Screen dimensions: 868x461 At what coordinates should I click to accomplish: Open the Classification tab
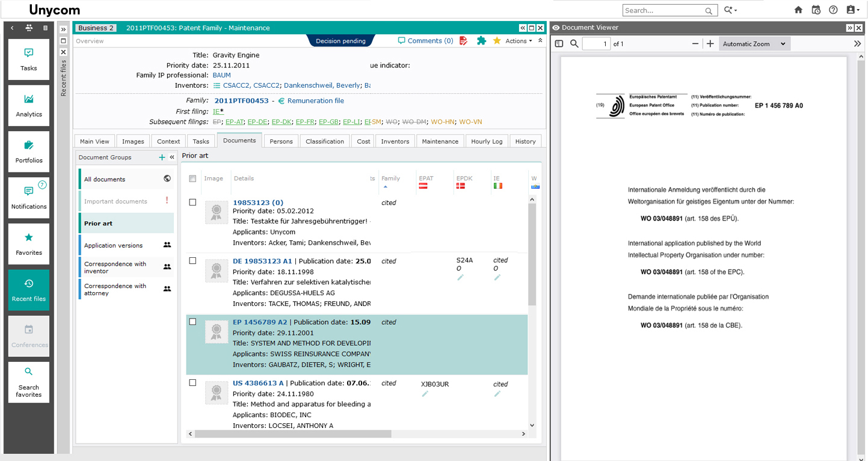[x=324, y=141]
